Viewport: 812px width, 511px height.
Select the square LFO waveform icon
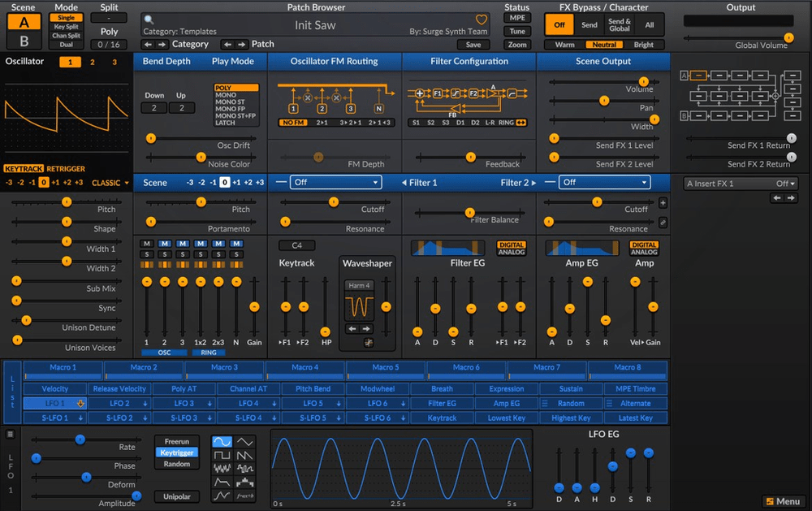click(x=221, y=456)
